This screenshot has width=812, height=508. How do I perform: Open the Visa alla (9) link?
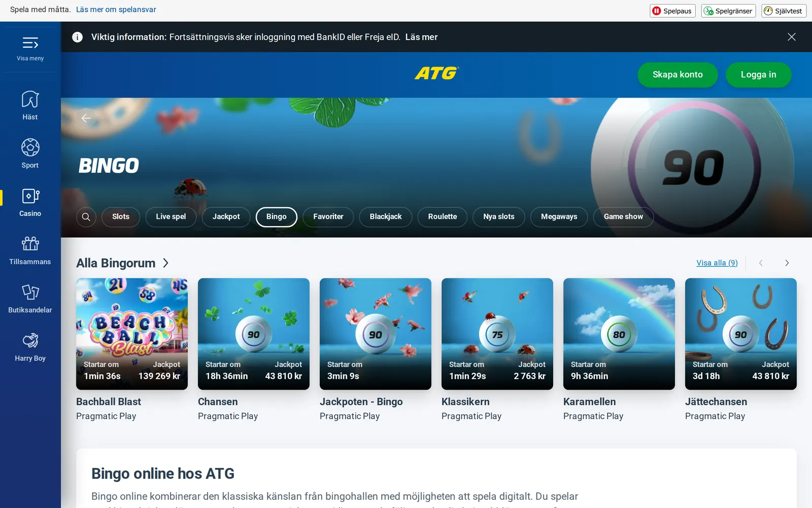[717, 263]
